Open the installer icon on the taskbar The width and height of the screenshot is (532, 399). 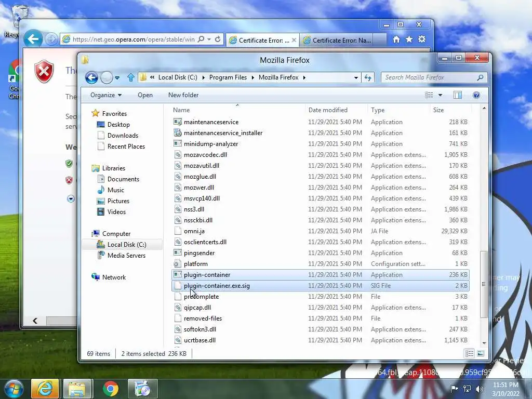pyautogui.click(x=143, y=389)
